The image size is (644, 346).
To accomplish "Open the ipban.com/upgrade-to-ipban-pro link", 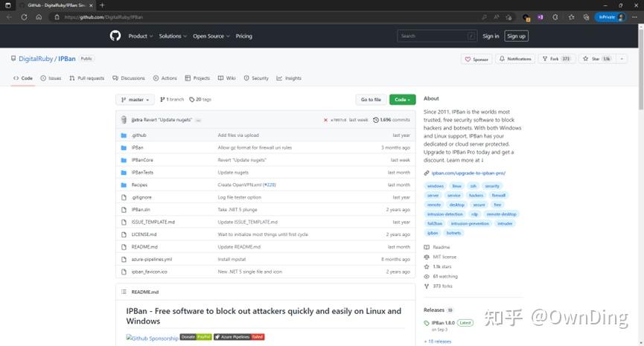I will (x=468, y=173).
